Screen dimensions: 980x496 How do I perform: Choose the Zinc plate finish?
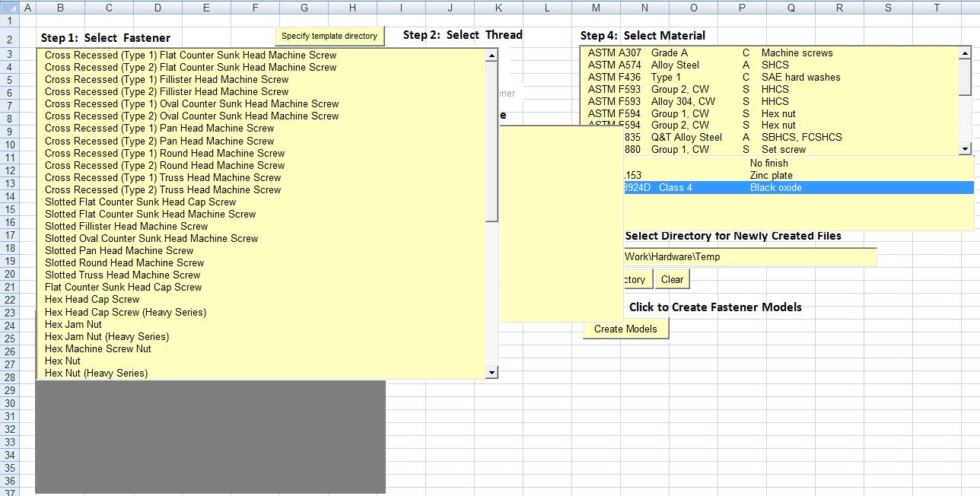pos(771,175)
